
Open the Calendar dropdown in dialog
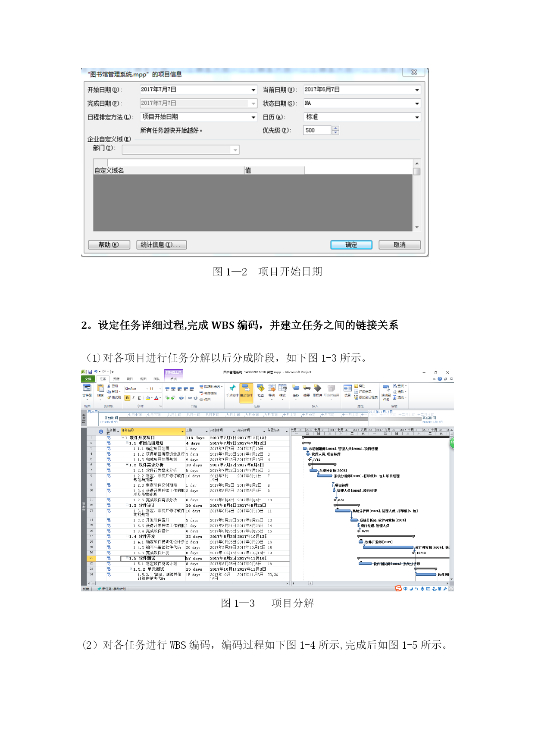coord(417,117)
